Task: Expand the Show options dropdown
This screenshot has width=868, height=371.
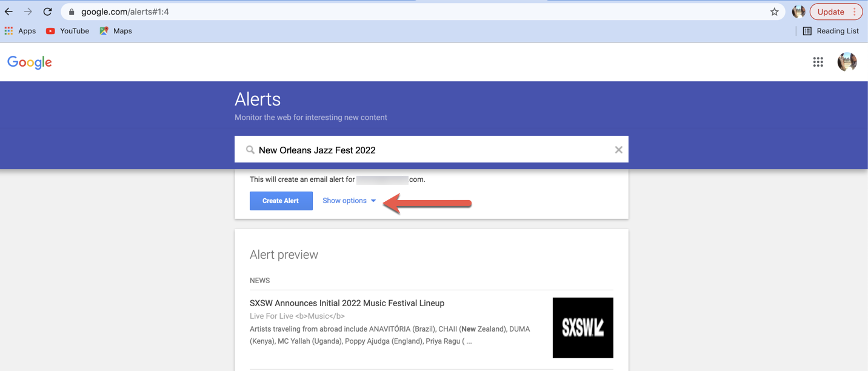Action: click(x=349, y=200)
